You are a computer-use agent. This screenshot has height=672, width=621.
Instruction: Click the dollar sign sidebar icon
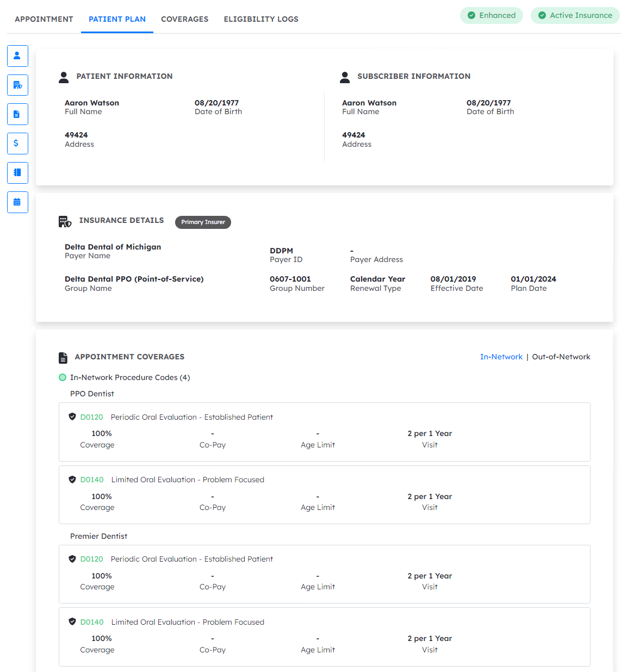pos(17,144)
